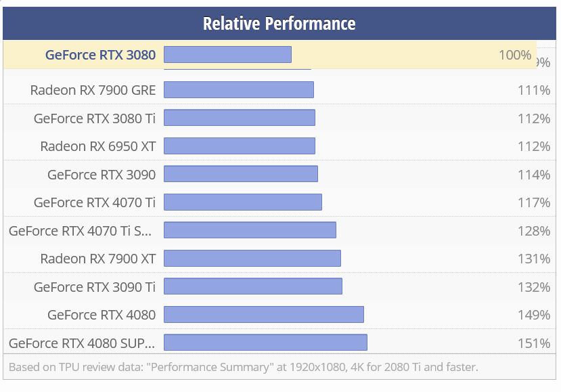Click the GeForce RTX 3090 Ti label
The image size is (561, 392).
(95, 287)
